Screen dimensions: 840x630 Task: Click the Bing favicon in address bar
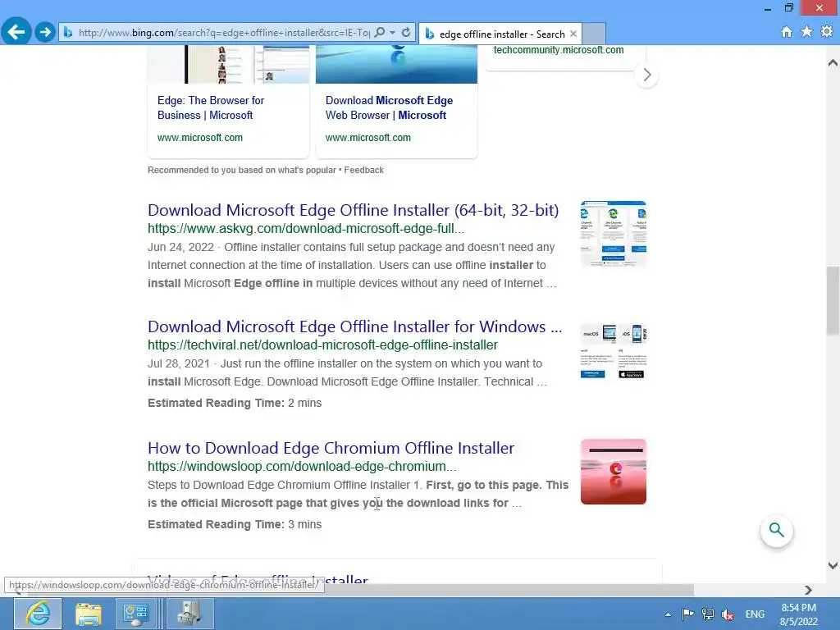pyautogui.click(x=68, y=33)
